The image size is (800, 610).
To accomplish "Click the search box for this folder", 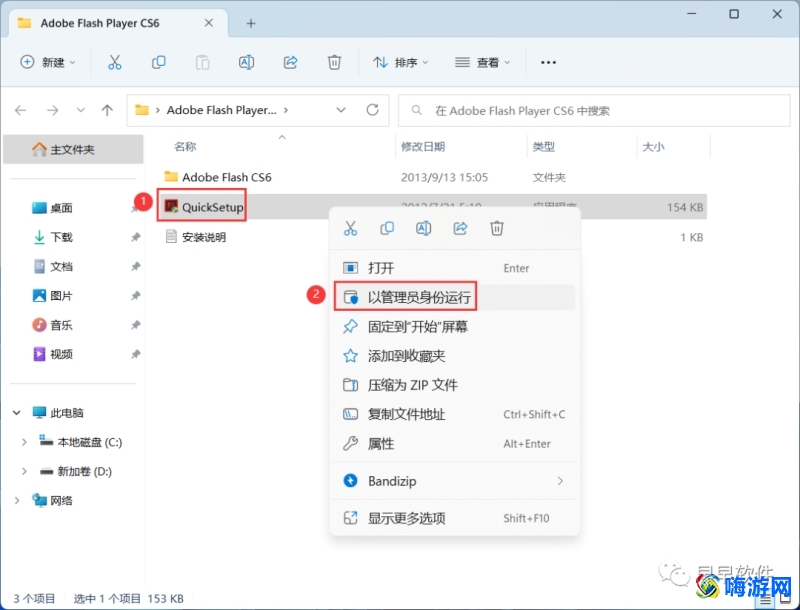I will coord(594,110).
